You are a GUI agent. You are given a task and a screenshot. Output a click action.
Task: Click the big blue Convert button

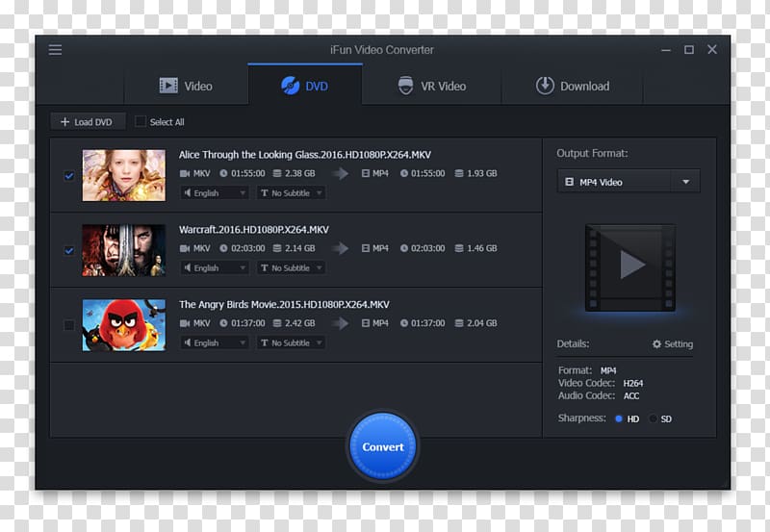383,446
